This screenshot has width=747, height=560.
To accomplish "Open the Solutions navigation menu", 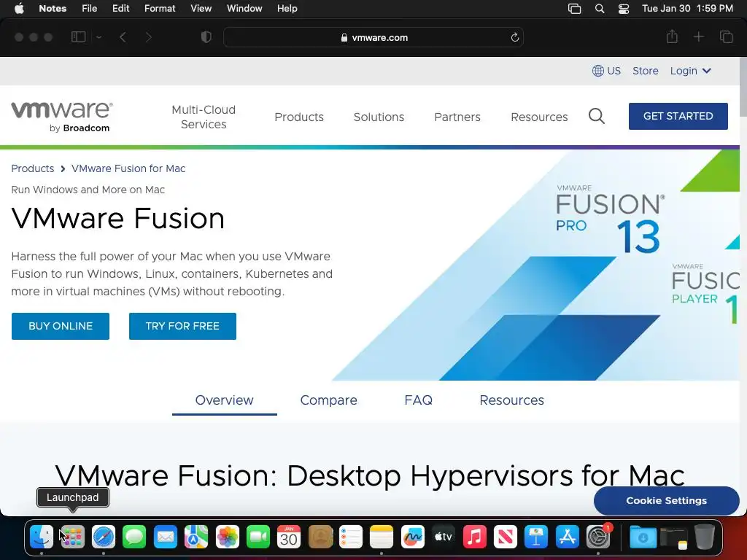I will (x=379, y=117).
